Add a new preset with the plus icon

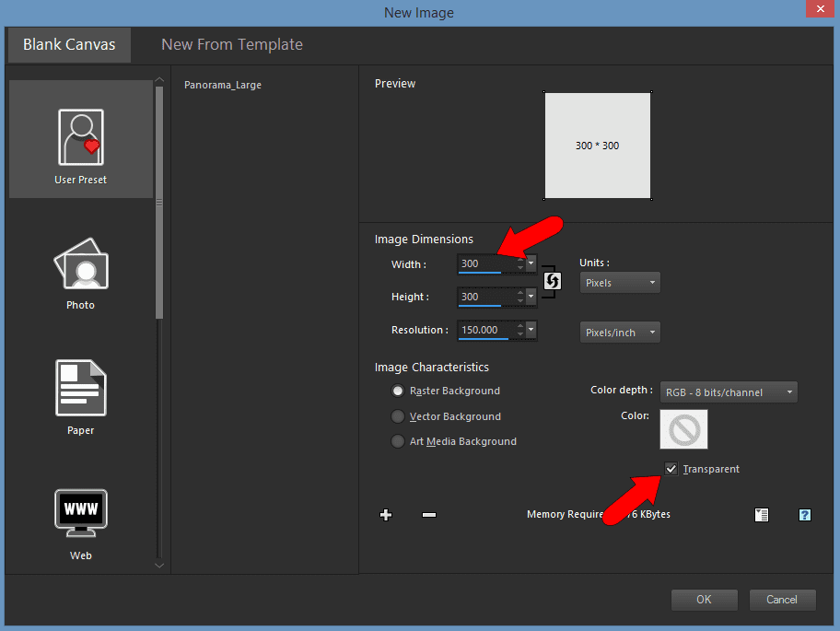[x=386, y=514]
